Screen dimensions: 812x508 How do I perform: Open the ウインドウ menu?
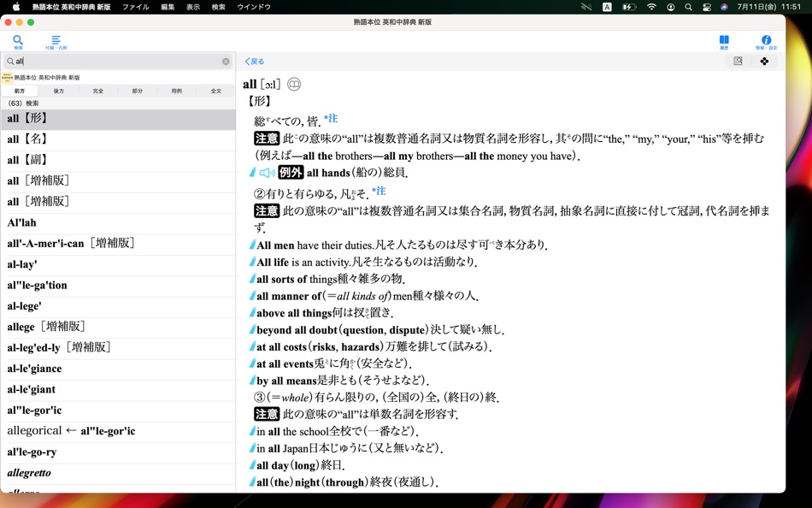(254, 7)
